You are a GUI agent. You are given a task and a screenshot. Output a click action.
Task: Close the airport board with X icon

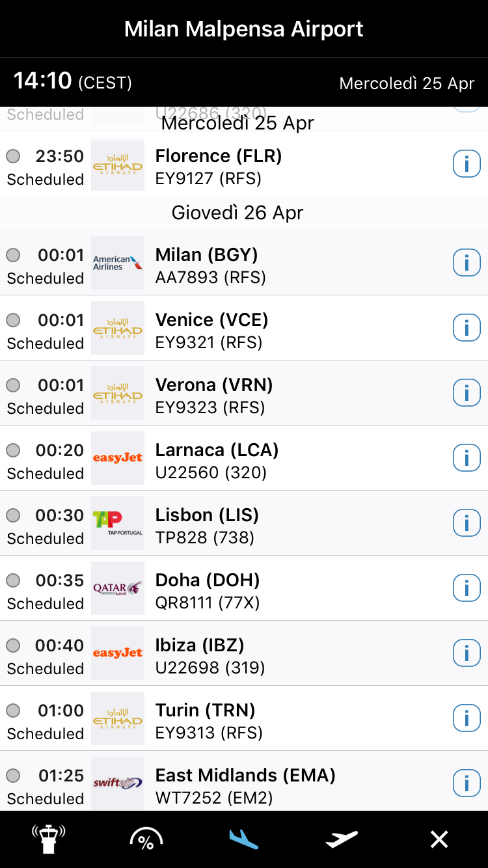(439, 839)
